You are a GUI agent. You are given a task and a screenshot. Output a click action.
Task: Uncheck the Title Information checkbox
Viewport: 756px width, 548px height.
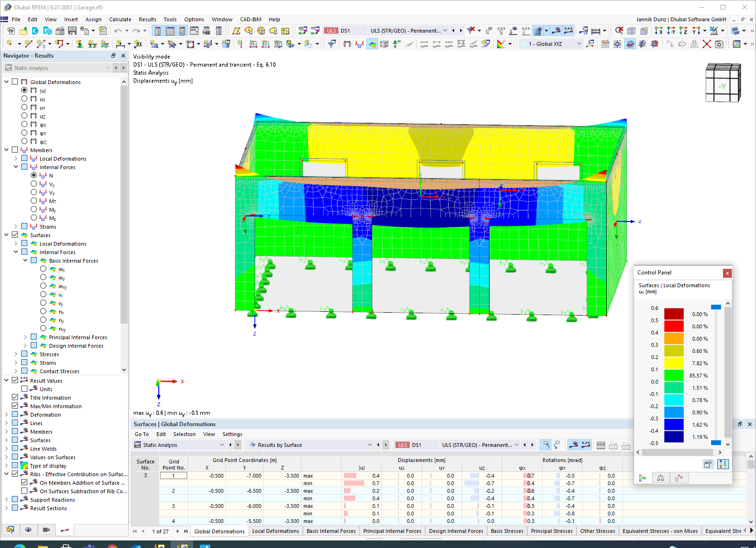point(15,397)
